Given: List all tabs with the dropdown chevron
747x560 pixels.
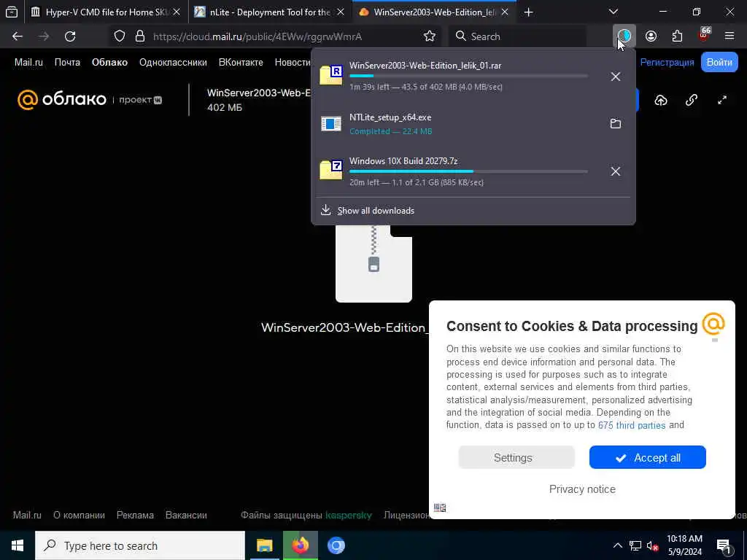Looking at the screenshot, I should (614, 12).
